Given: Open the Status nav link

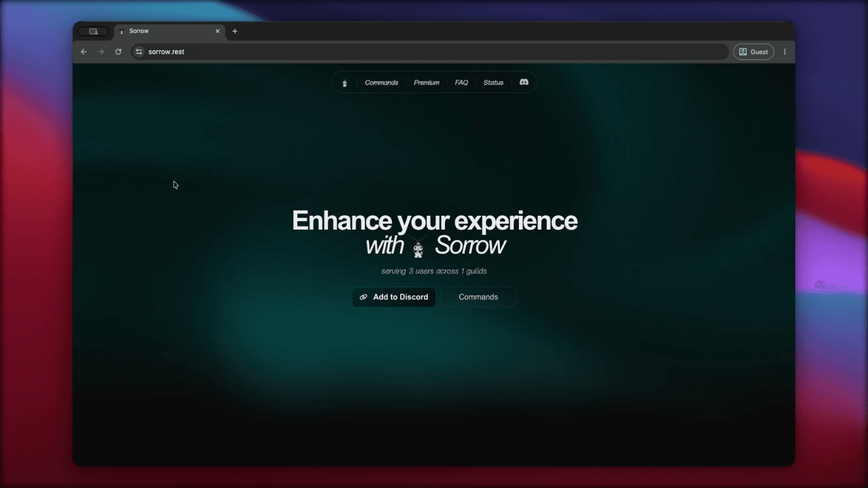Looking at the screenshot, I should 493,82.
